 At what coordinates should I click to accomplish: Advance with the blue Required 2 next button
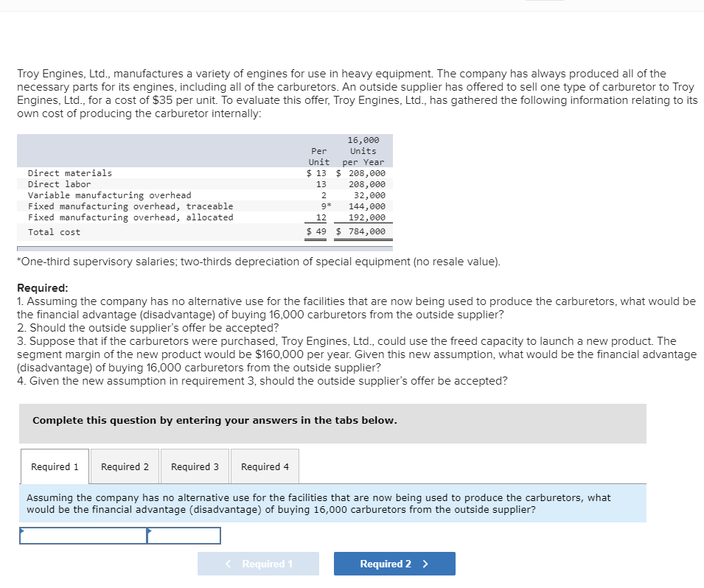point(394,564)
